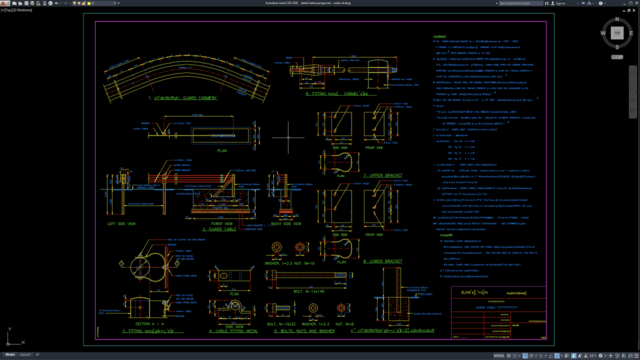
Task: Click the '2. GUARD CABLE' drawing label
Action: pyautogui.click(x=219, y=229)
